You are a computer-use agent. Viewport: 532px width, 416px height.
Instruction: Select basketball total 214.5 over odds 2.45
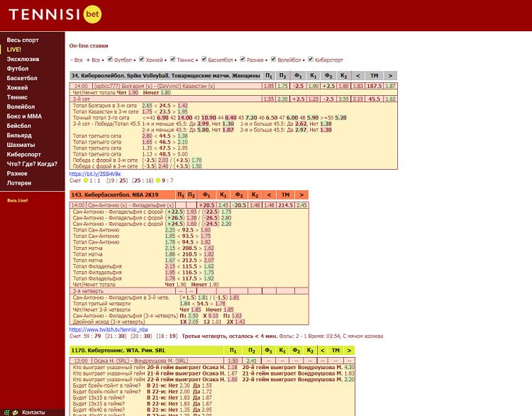[301, 205]
